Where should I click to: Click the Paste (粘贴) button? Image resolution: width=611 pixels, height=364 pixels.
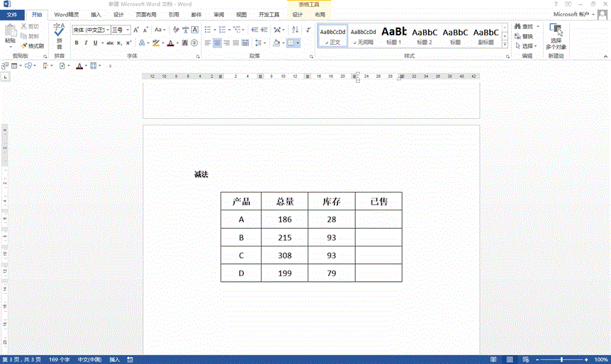point(10,33)
